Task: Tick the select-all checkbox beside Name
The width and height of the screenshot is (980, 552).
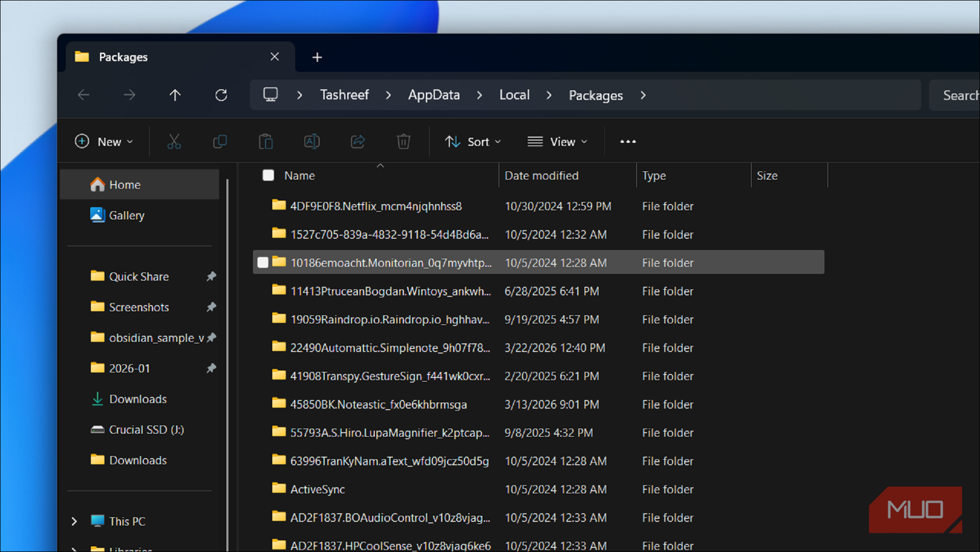Action: click(x=268, y=175)
